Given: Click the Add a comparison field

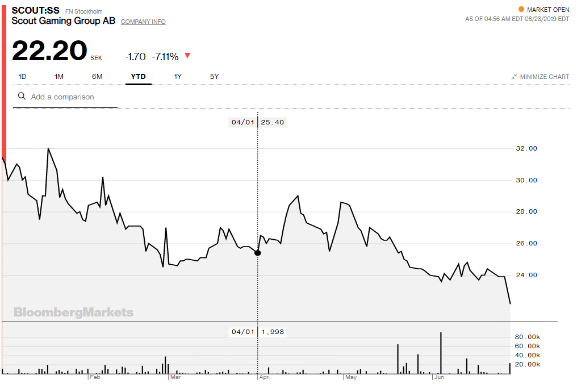Looking at the screenshot, I should click(62, 97).
